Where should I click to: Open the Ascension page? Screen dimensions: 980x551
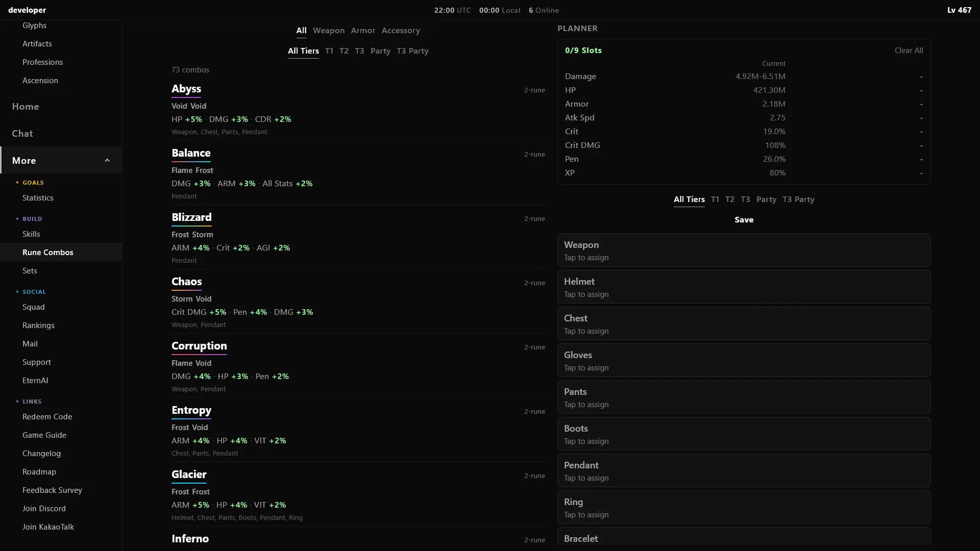click(40, 81)
